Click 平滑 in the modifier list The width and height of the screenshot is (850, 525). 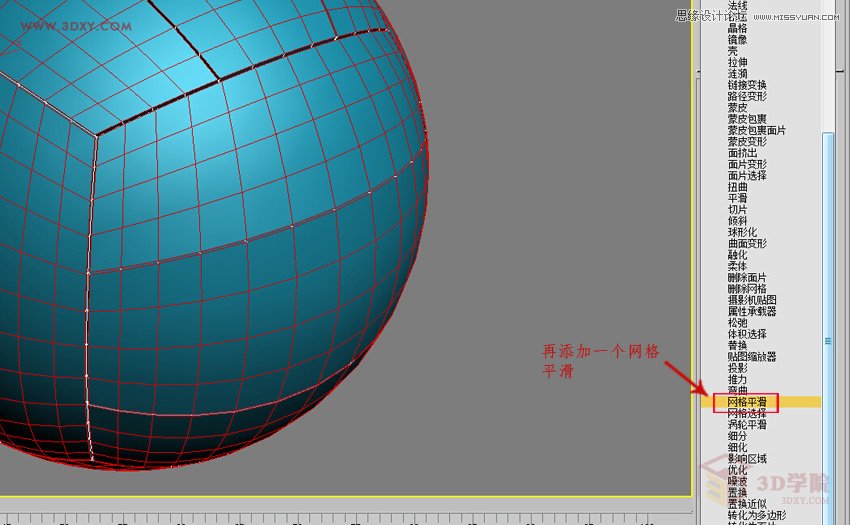coord(737,198)
